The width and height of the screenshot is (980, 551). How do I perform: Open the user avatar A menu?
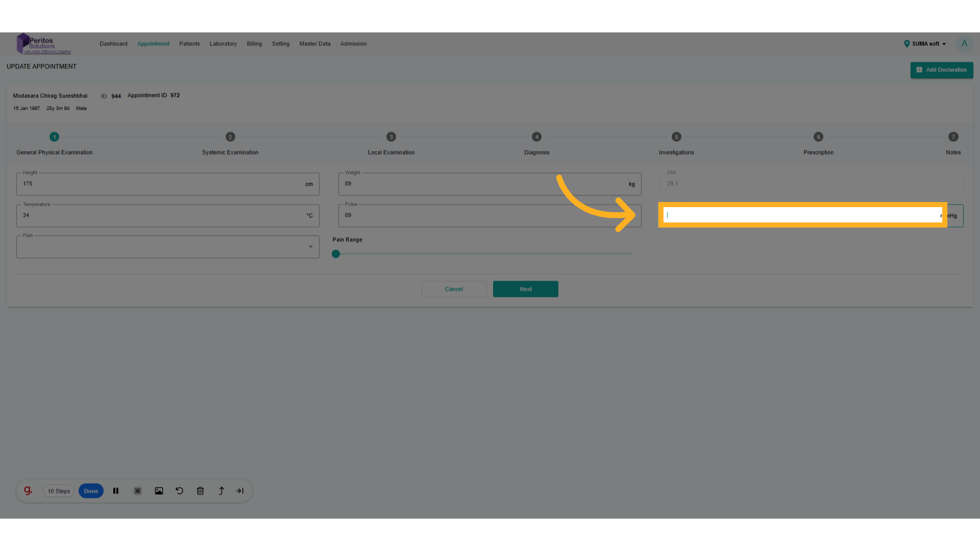[x=964, y=44]
